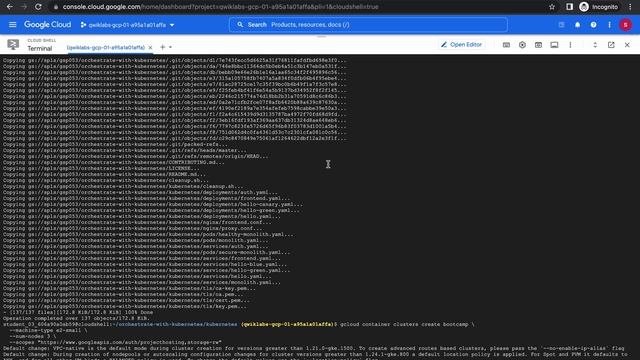Click the Copying LICENSE output line

[x=101, y=169]
